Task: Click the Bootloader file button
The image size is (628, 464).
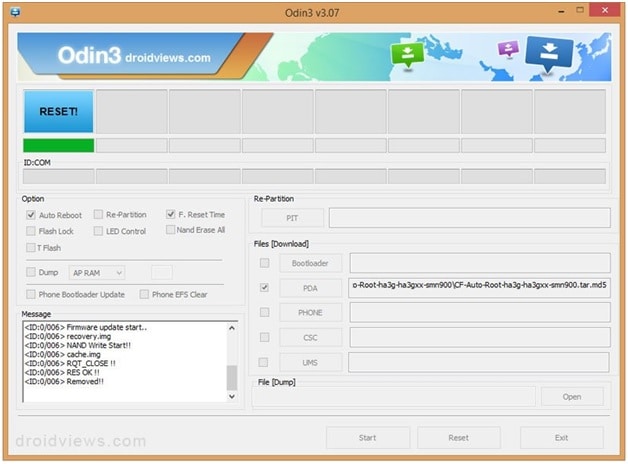Action: pyautogui.click(x=310, y=263)
